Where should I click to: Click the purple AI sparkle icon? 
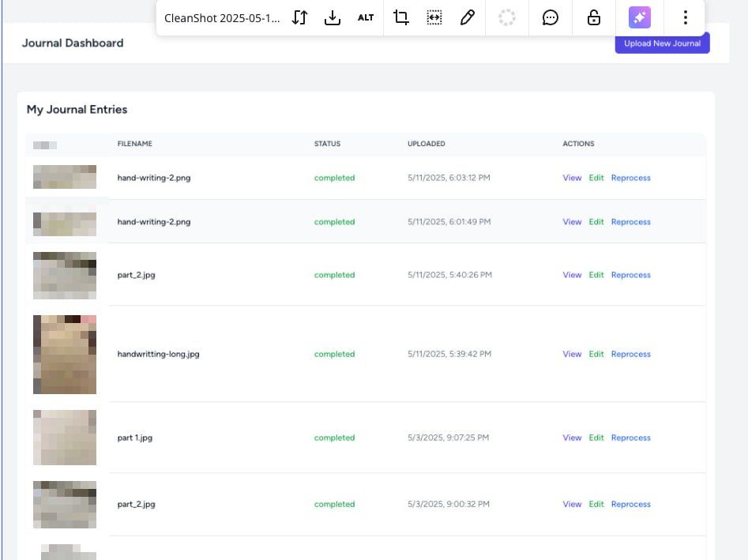[x=640, y=17]
